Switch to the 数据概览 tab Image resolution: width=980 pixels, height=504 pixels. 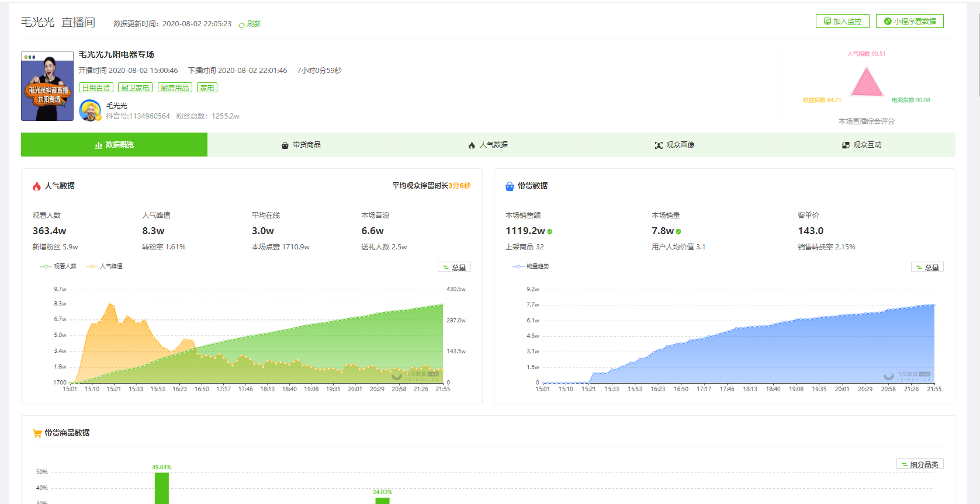(x=114, y=145)
